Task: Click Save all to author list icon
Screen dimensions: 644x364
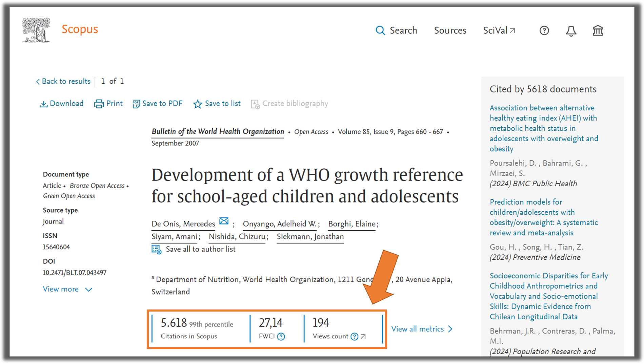Action: click(x=156, y=250)
